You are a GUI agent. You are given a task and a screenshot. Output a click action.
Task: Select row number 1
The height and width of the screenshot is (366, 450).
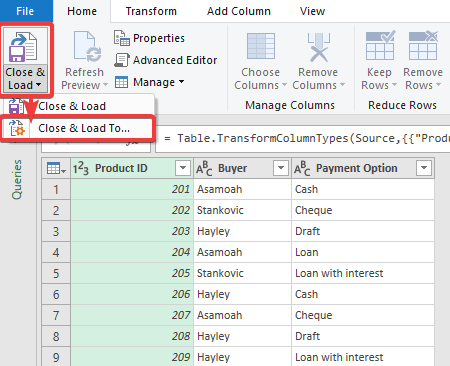56,189
